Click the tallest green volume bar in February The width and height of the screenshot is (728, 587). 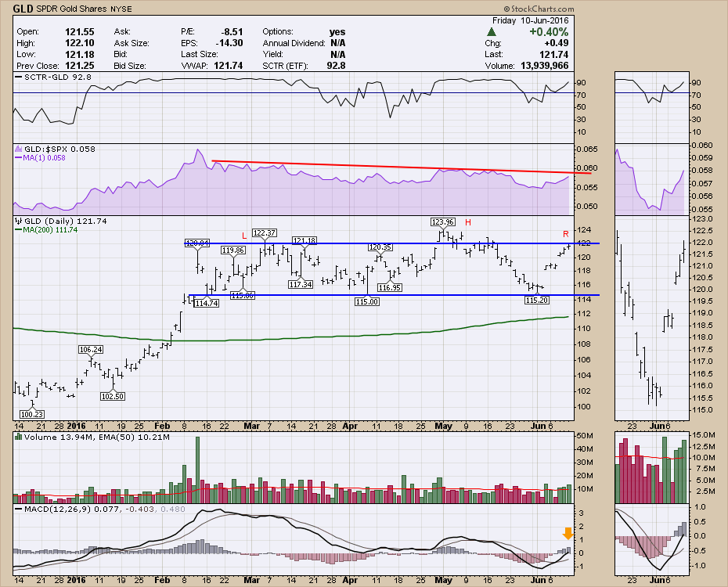(x=198, y=470)
